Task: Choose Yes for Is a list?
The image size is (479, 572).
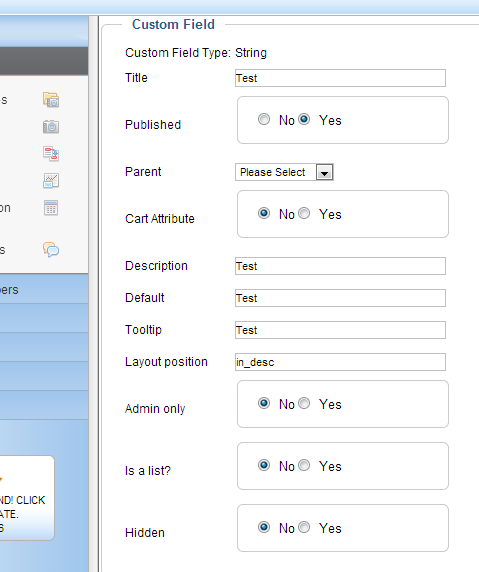Action: pos(304,465)
